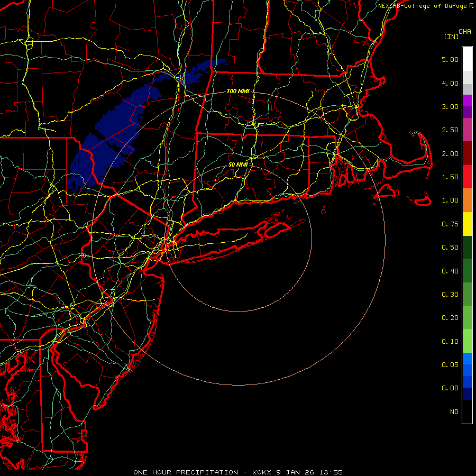Click the 1.50 legend value
Screen dimensions: 476x476
pos(450,177)
